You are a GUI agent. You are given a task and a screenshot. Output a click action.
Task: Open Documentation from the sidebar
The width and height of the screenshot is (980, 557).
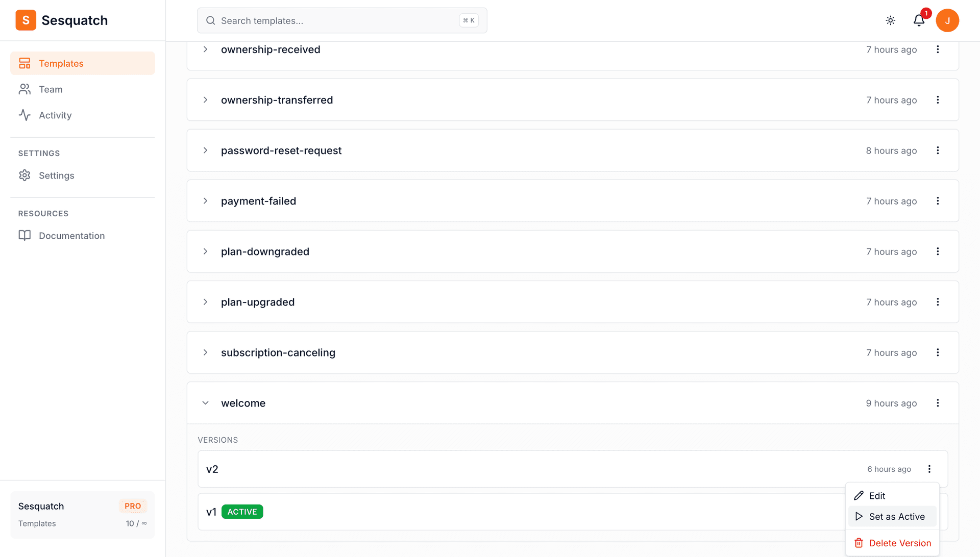(71, 235)
